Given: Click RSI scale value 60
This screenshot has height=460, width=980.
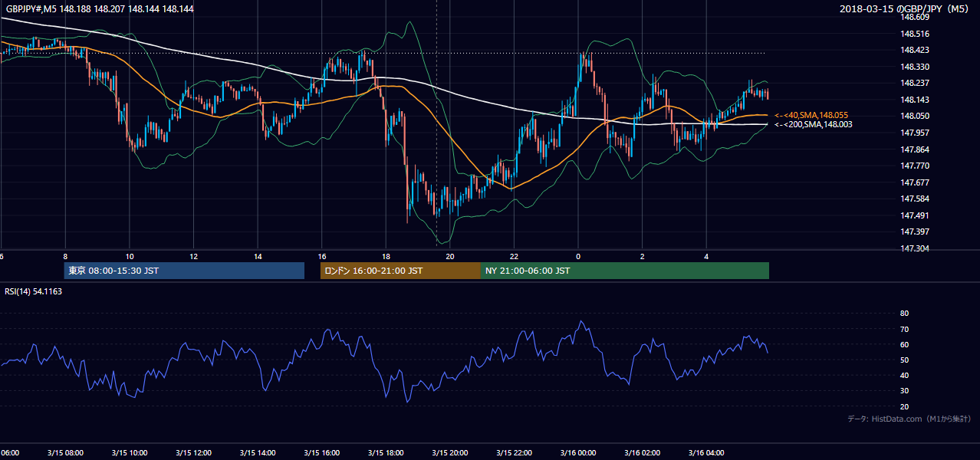Looking at the screenshot, I should (904, 345).
